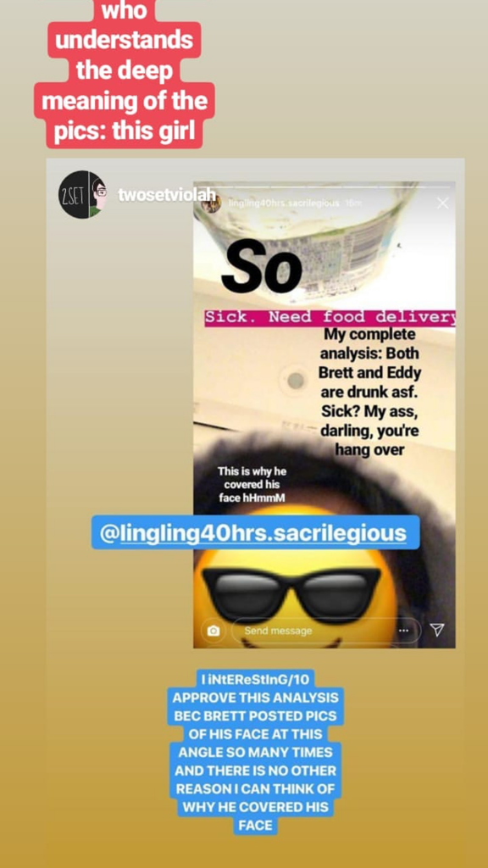Tap the big black "So" text
Screen dimensions: 488x868
264,268
